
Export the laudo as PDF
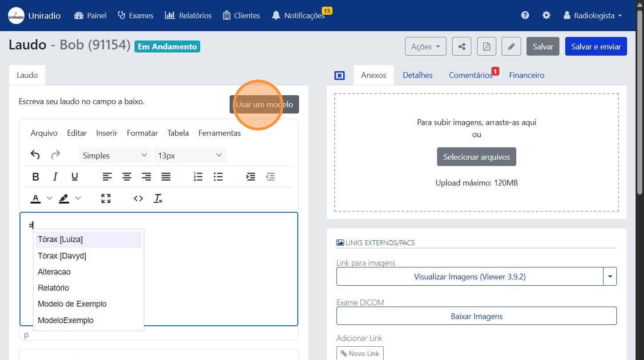click(486, 46)
